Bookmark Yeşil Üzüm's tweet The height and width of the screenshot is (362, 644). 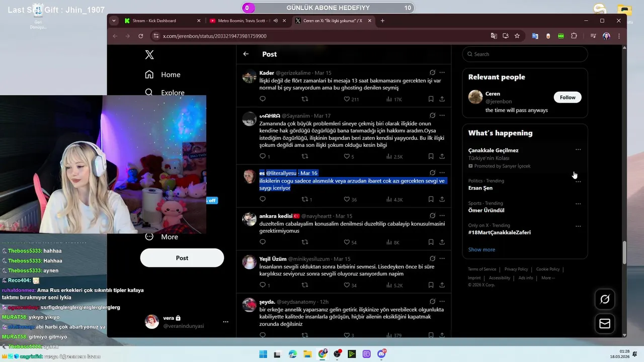pyautogui.click(x=431, y=285)
